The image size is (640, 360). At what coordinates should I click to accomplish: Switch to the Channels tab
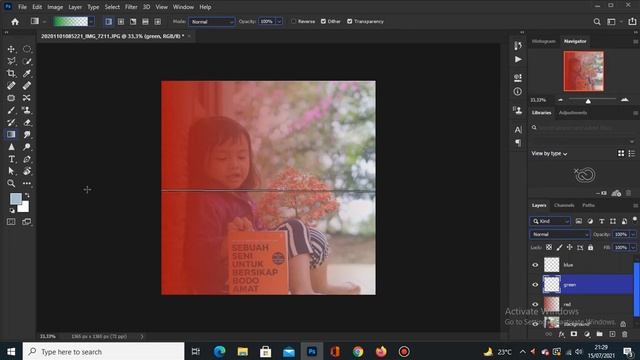564,205
